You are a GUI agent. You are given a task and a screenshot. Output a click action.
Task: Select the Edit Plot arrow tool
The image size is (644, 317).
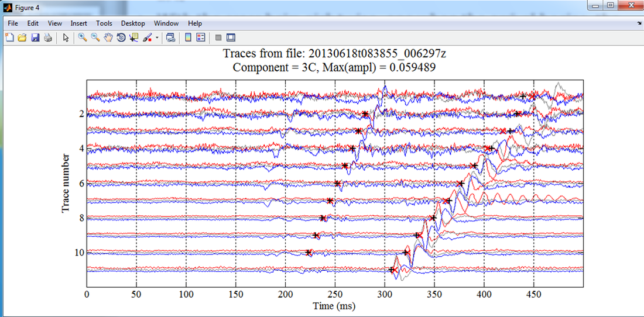click(x=66, y=38)
